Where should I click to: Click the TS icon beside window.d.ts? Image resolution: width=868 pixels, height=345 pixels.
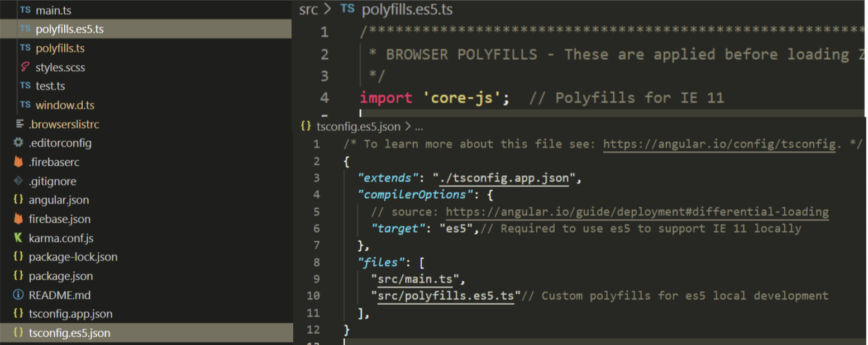[x=25, y=105]
